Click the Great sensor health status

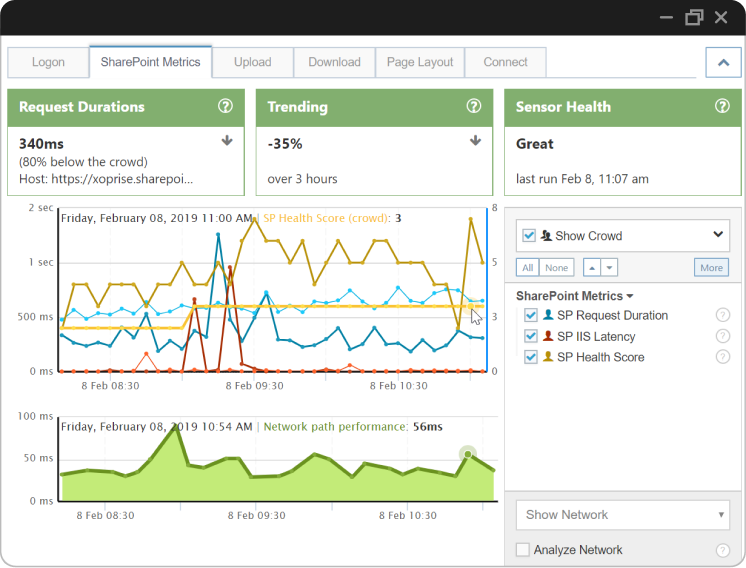535,144
